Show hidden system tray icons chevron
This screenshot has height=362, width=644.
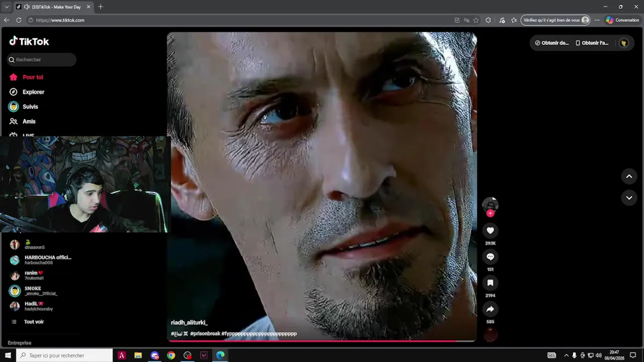[x=566, y=355]
